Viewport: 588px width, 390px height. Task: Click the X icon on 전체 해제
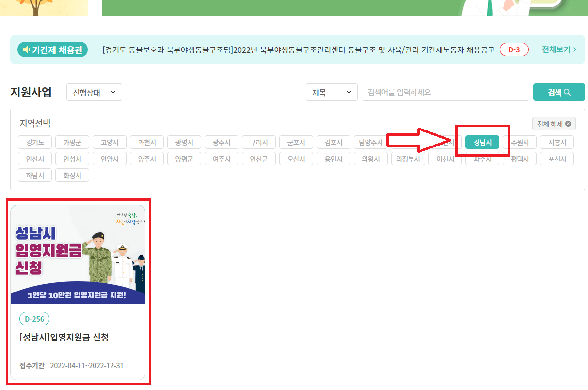568,124
